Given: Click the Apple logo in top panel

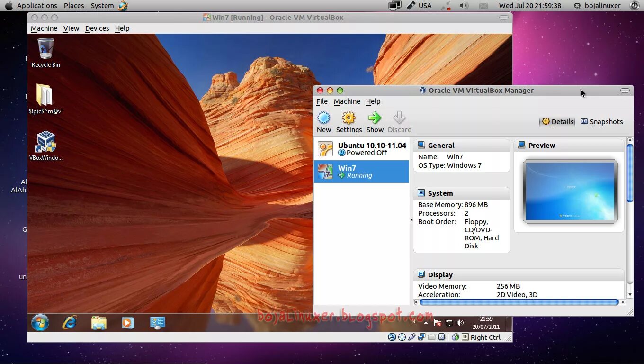Looking at the screenshot, I should [9, 6].
